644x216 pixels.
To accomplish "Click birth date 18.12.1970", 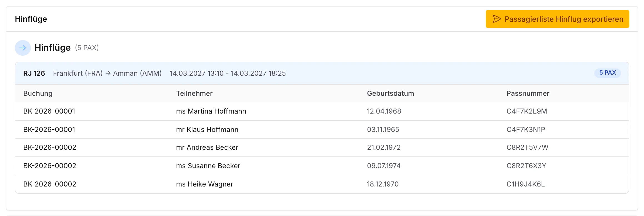I will 383,184.
